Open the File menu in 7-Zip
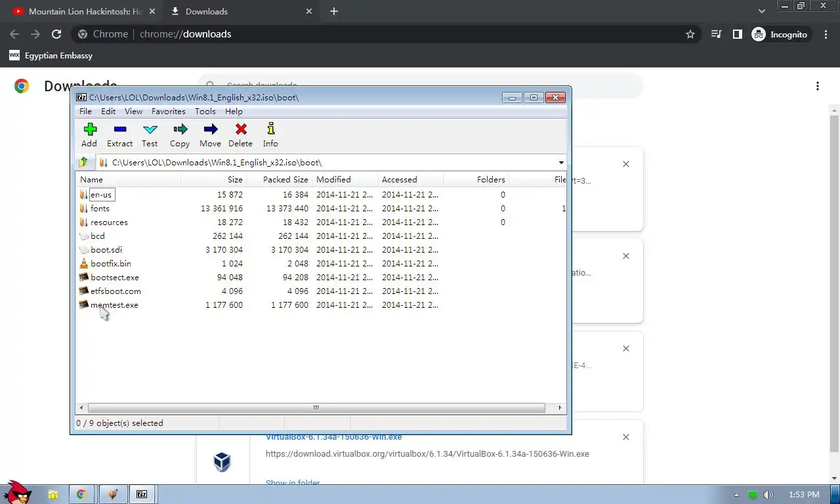840x504 pixels. coord(85,112)
